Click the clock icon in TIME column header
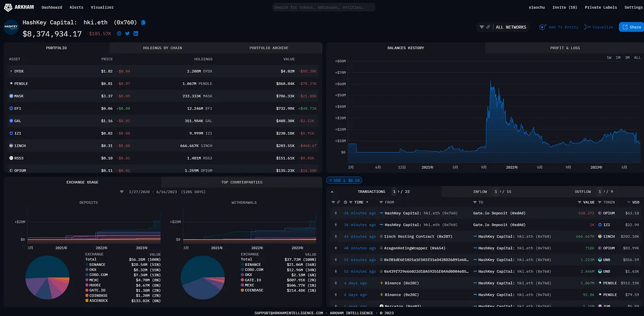644x316 pixels. (x=345, y=202)
